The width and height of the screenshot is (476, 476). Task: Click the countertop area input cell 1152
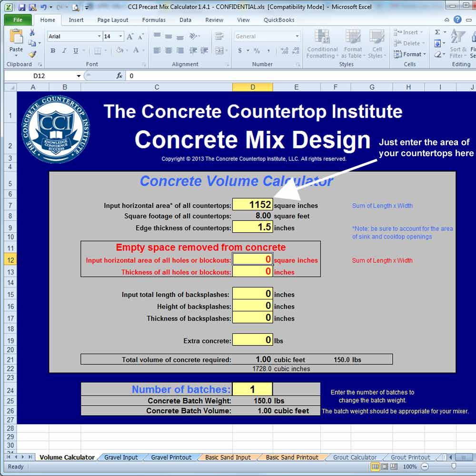tap(253, 205)
